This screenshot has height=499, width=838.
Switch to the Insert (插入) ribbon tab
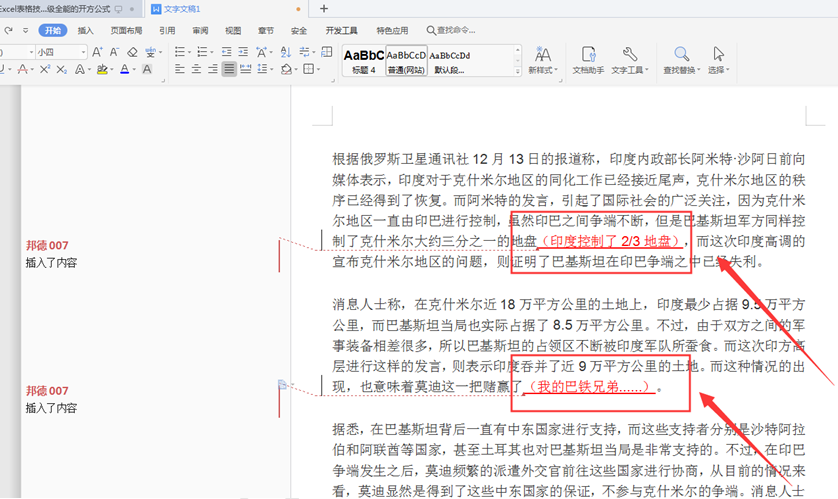coord(86,30)
